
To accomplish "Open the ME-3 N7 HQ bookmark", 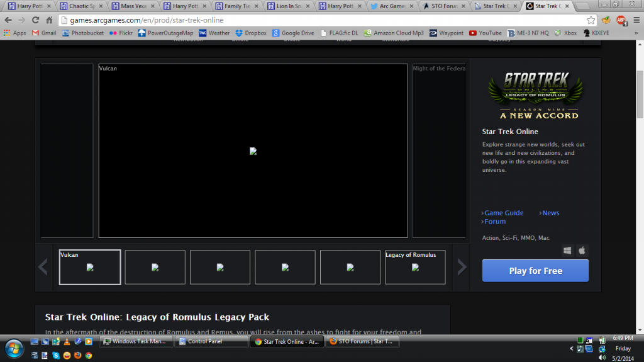I will click(528, 33).
